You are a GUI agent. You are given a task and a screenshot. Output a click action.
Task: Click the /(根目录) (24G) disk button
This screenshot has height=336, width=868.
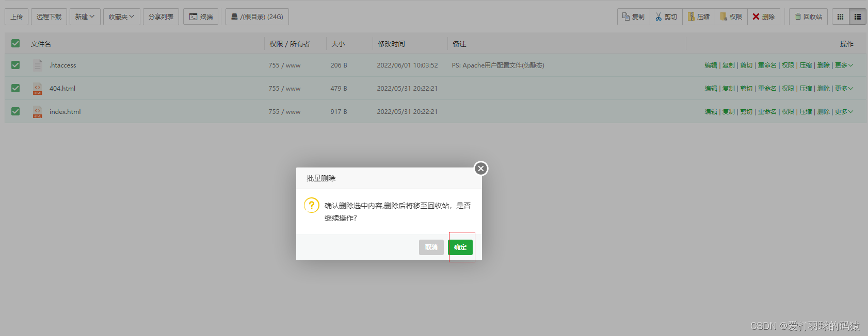[257, 16]
